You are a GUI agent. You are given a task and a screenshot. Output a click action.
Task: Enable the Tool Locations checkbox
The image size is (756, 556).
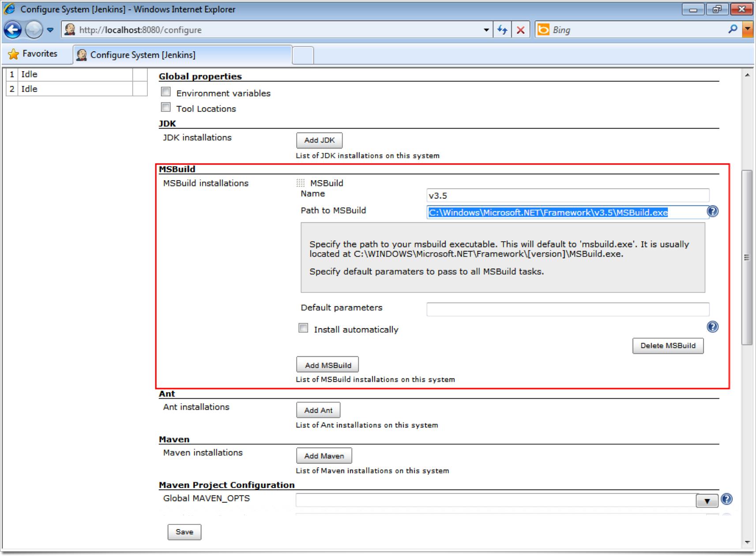pos(166,107)
